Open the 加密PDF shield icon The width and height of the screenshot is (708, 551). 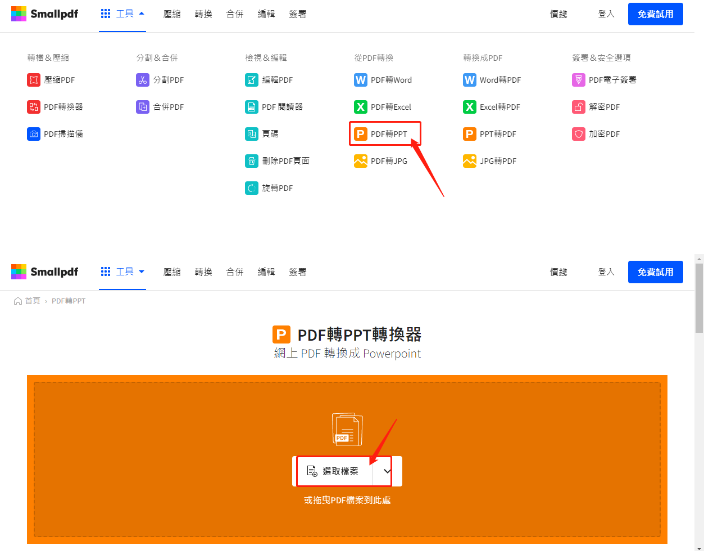(578, 134)
